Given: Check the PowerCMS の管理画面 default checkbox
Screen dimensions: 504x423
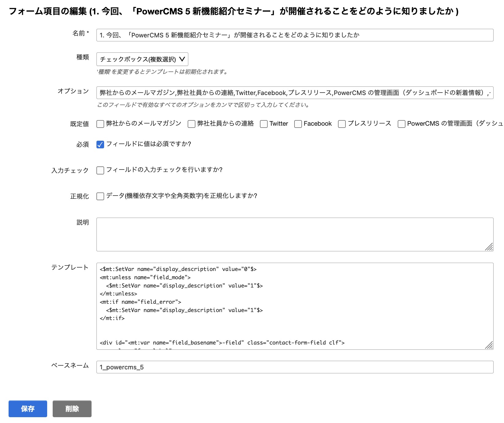Looking at the screenshot, I should (401, 124).
